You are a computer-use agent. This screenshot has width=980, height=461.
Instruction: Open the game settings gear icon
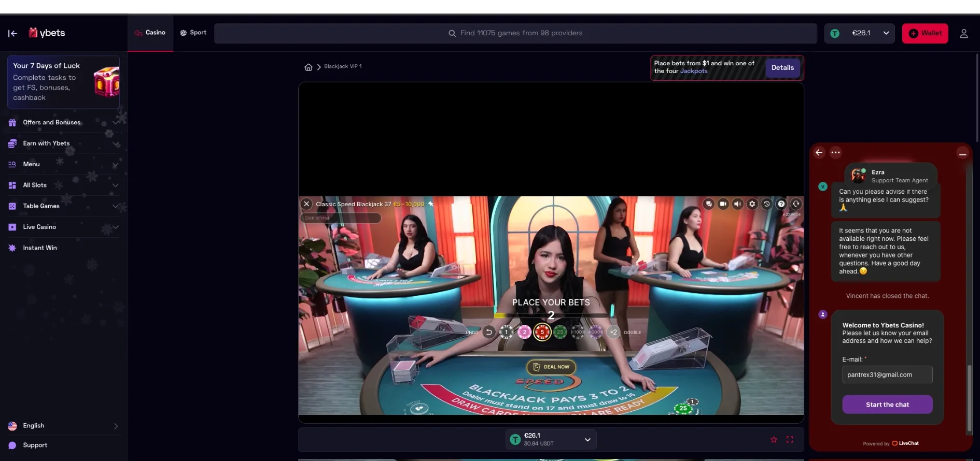click(x=752, y=204)
